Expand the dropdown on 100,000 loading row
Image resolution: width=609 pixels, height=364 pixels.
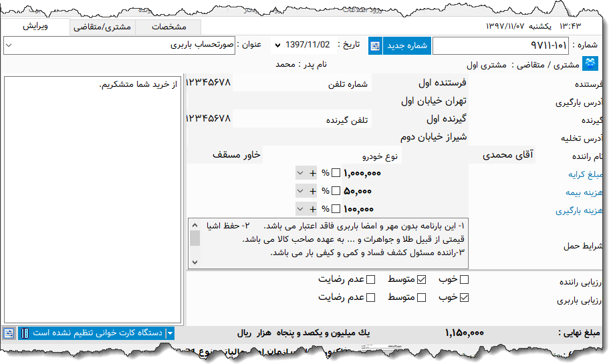pyautogui.click(x=300, y=209)
